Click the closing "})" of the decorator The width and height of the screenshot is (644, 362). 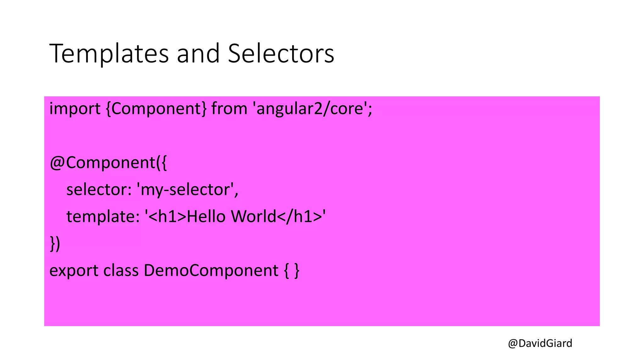point(55,244)
